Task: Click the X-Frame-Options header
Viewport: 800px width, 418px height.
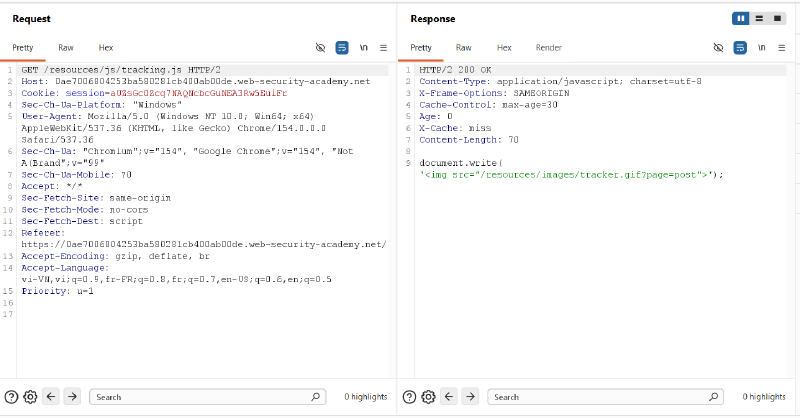Action: (x=494, y=93)
